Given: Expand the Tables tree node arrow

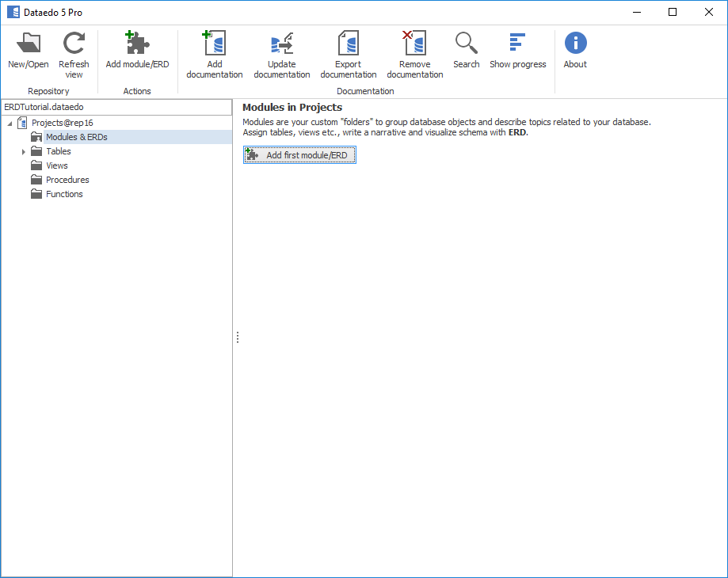Looking at the screenshot, I should click(x=24, y=151).
